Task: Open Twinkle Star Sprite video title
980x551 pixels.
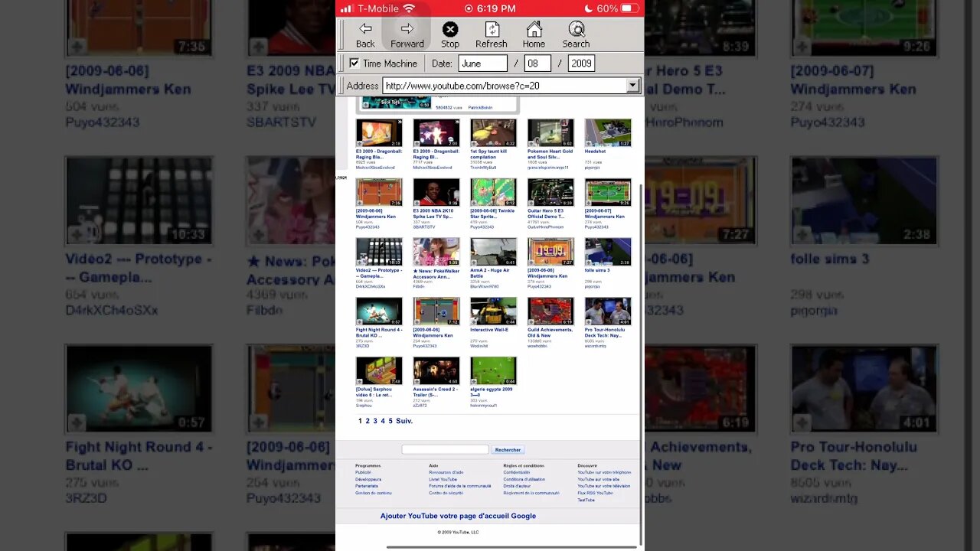Action: [493, 214]
